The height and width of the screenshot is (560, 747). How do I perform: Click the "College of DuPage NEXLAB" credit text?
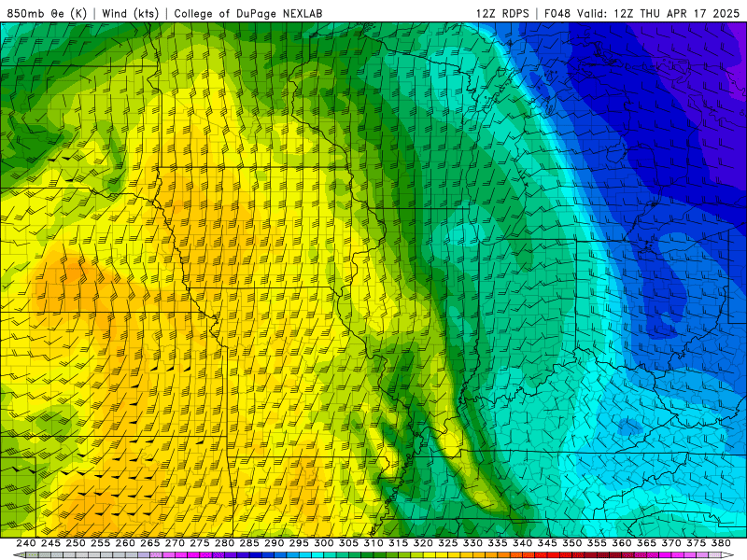(247, 13)
